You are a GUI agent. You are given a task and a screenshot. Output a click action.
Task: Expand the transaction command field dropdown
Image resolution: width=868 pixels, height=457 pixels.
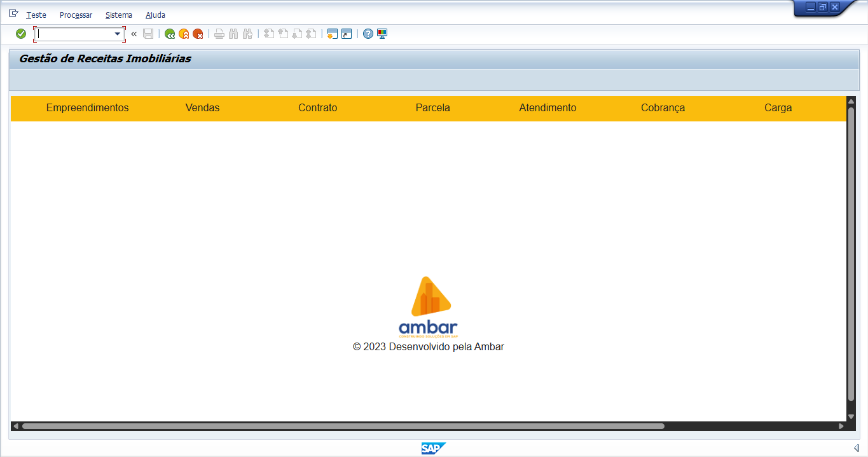[x=118, y=34]
